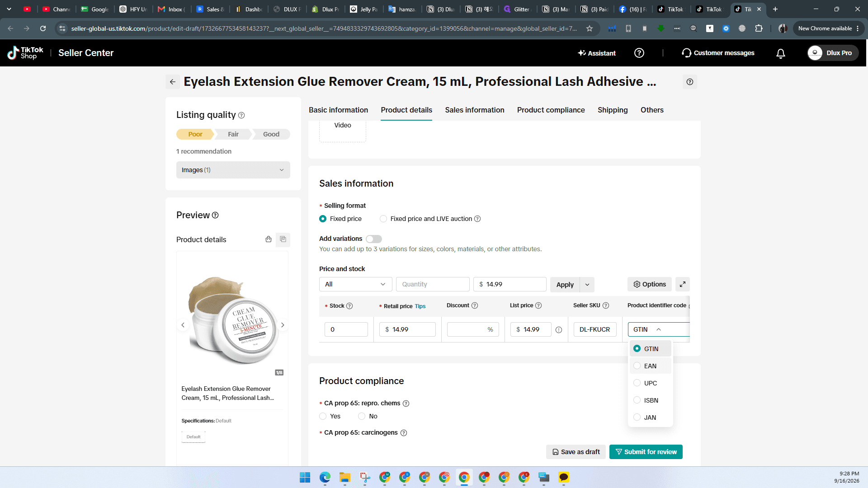Open the arrow menu beside Apply
This screenshot has height=488, width=868.
pyautogui.click(x=587, y=285)
